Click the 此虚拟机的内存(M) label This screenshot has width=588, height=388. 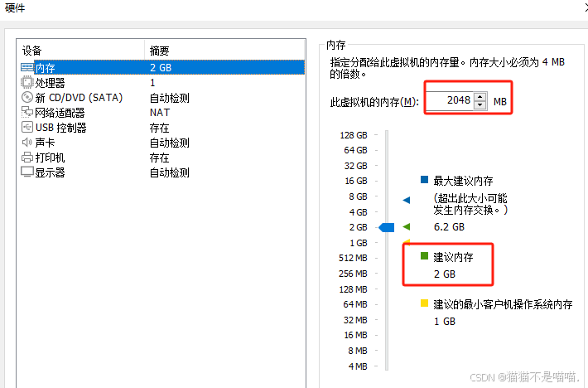[374, 102]
